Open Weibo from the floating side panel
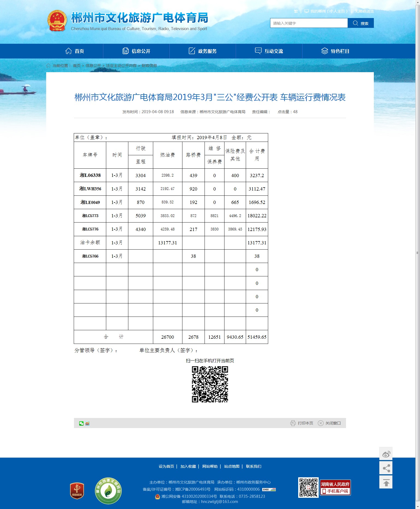This screenshot has width=420, height=509. [386, 454]
